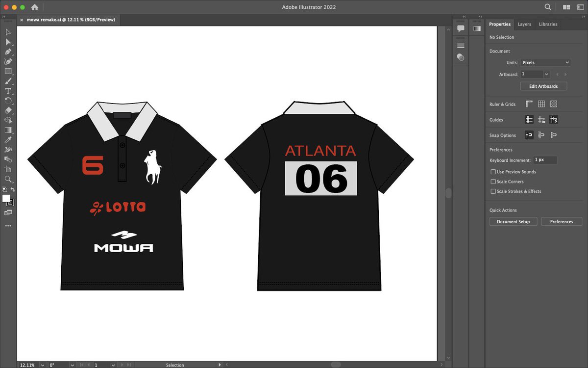Toggle Show Transparency Grid icon
Viewport: 588px width, 368px height.
pos(554,104)
